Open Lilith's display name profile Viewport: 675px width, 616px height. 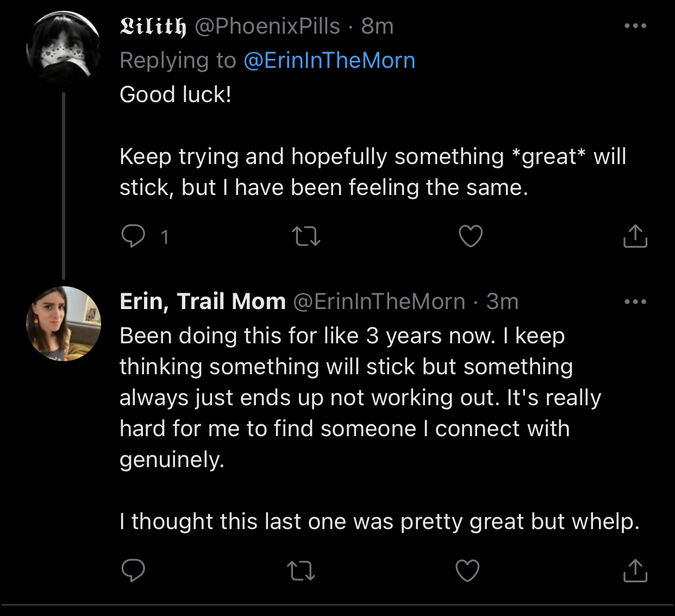coord(153,26)
